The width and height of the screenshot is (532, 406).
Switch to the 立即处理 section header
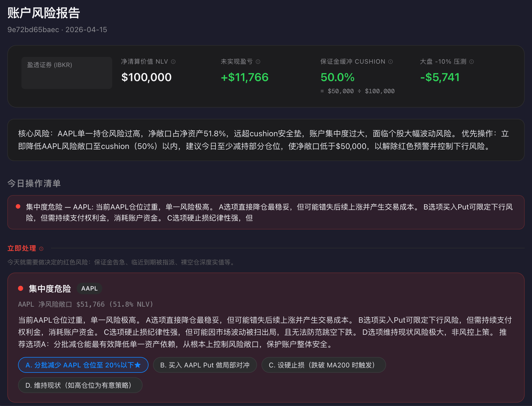(22, 248)
